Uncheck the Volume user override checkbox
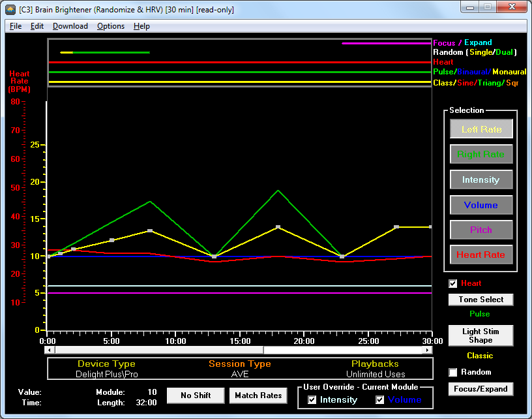Screen dimensions: 532x419 tap(380, 399)
